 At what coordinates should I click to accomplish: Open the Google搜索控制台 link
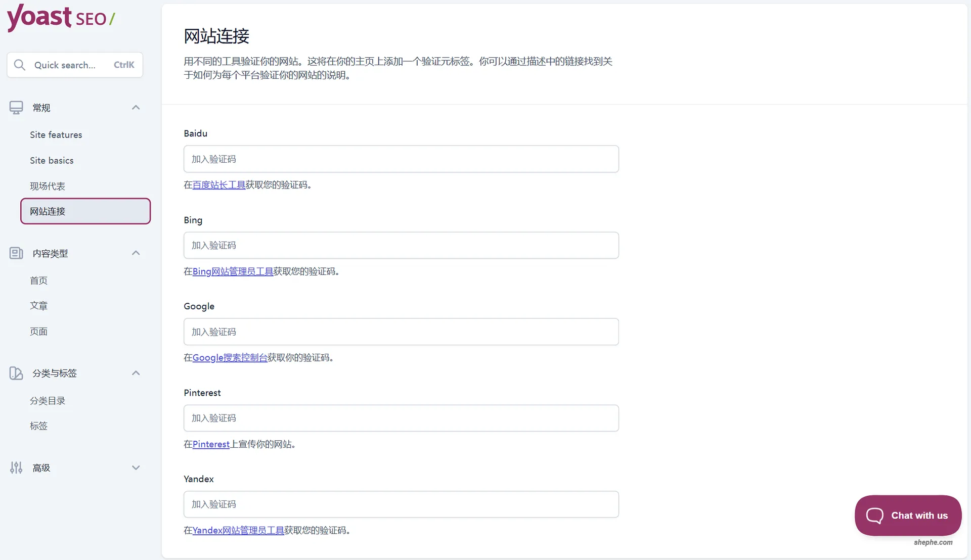[230, 357]
